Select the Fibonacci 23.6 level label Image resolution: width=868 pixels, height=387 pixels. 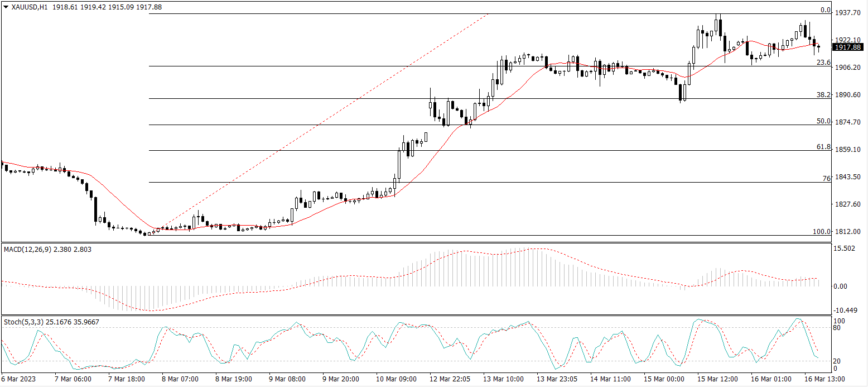823,63
